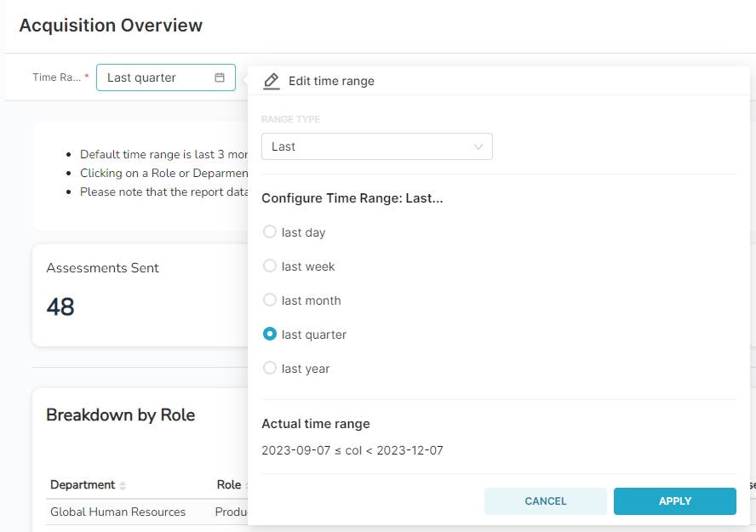Select the "last day" radio option
756x532 pixels.
[x=270, y=232]
